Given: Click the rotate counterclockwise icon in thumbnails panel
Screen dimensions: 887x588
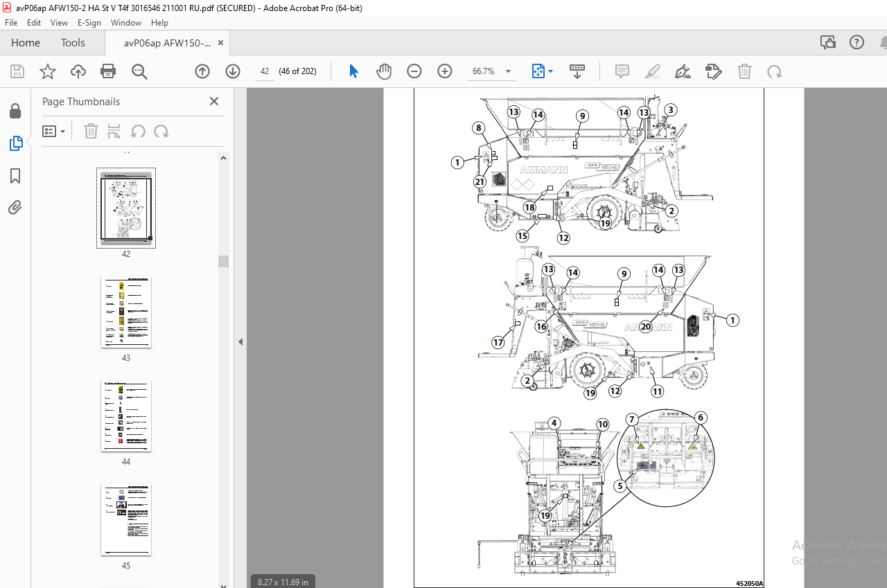Looking at the screenshot, I should 138,131.
